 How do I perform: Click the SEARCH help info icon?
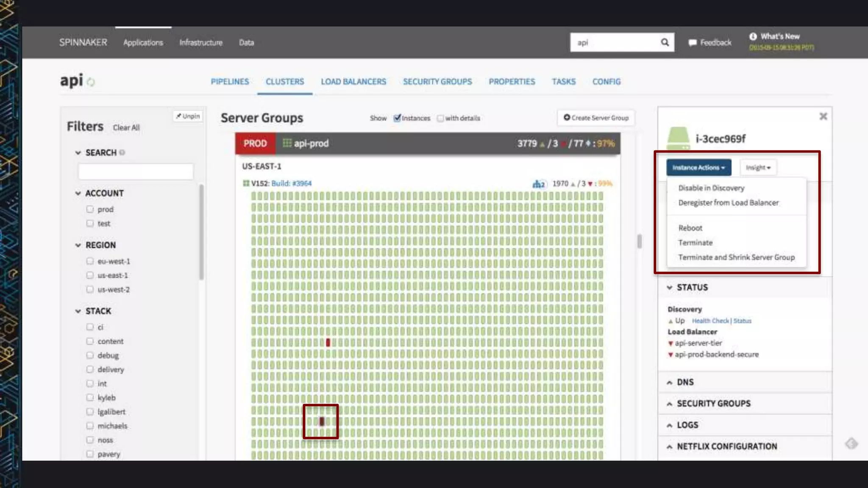(122, 152)
